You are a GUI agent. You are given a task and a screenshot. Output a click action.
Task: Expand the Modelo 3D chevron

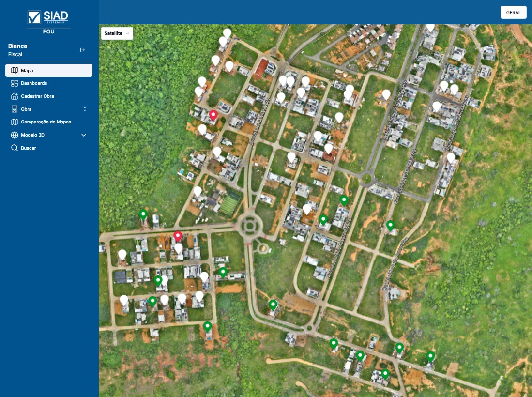point(84,135)
